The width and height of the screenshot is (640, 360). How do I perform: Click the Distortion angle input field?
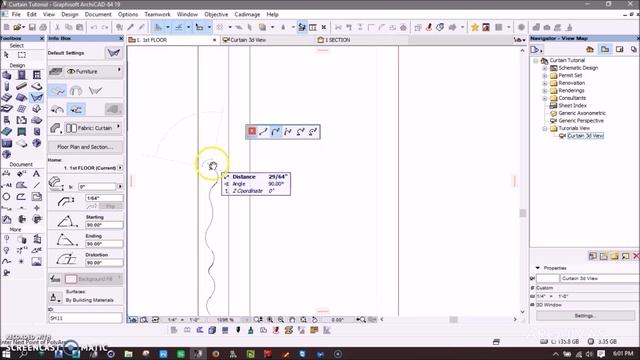click(104, 263)
